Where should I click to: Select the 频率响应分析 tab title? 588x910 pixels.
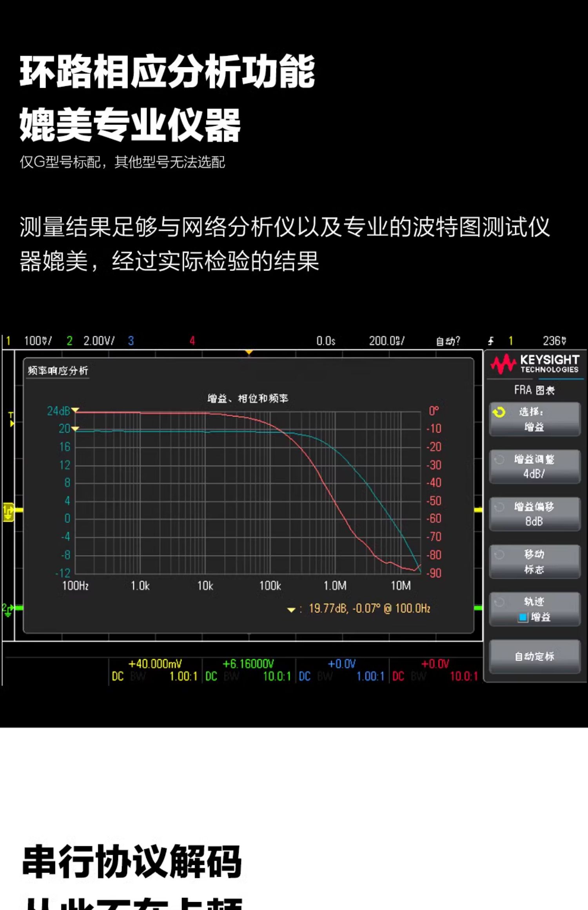click(x=58, y=371)
